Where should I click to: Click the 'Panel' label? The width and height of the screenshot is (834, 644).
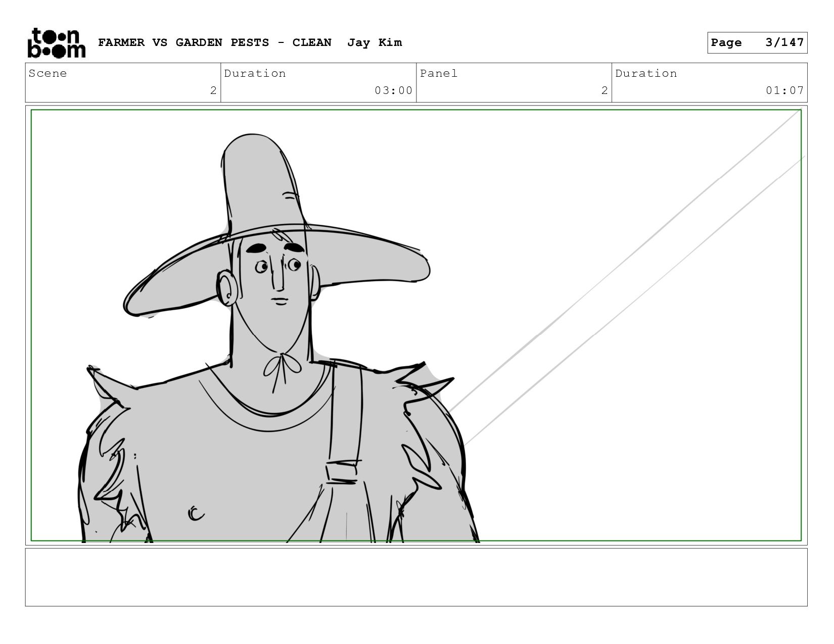439,73
